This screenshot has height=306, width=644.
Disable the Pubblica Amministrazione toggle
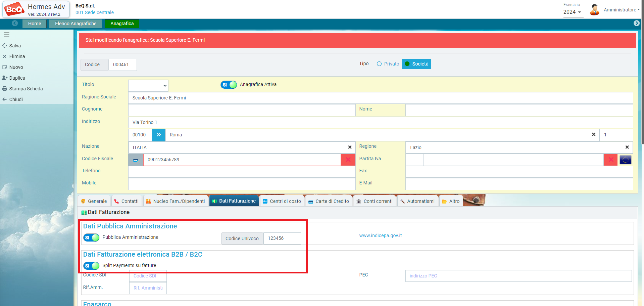(x=91, y=237)
